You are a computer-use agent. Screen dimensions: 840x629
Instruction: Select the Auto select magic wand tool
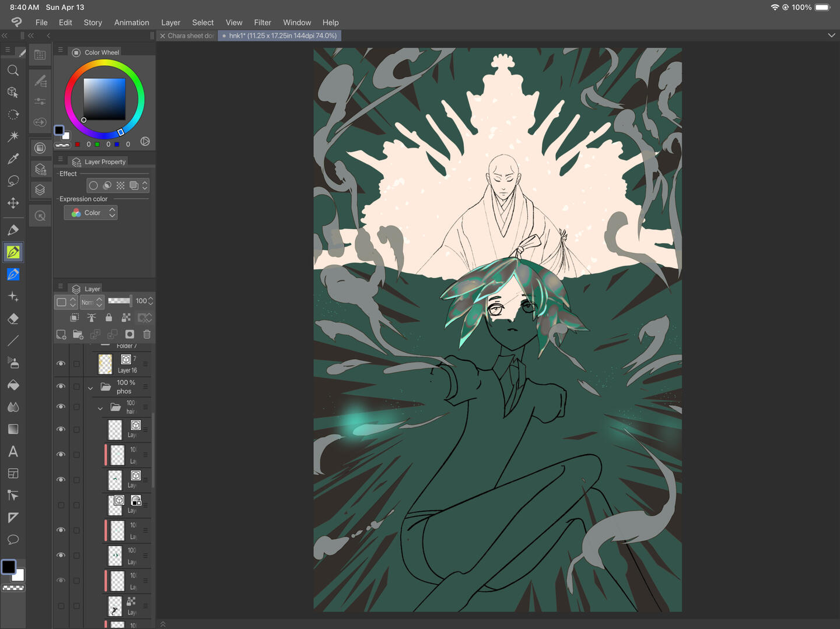point(13,136)
